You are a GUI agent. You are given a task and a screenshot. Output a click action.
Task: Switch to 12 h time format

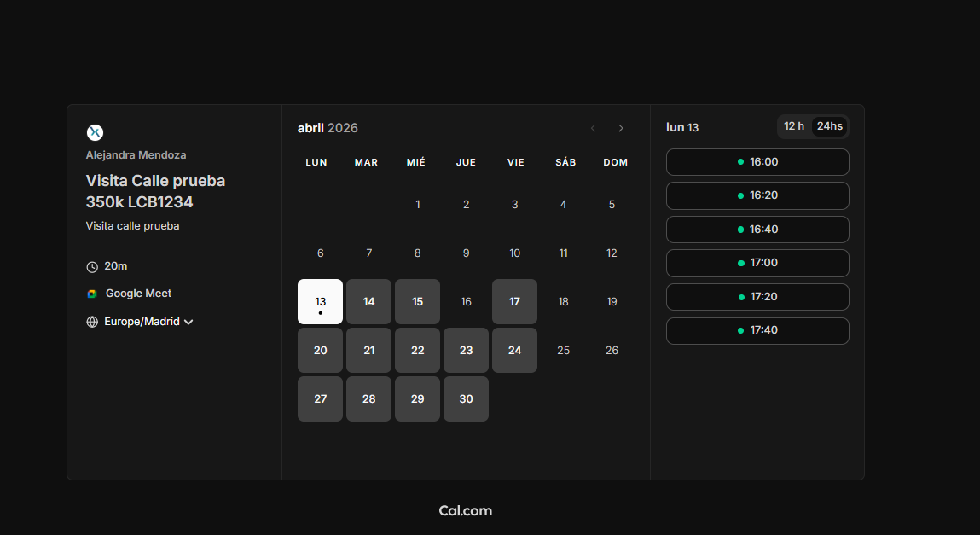[794, 126]
